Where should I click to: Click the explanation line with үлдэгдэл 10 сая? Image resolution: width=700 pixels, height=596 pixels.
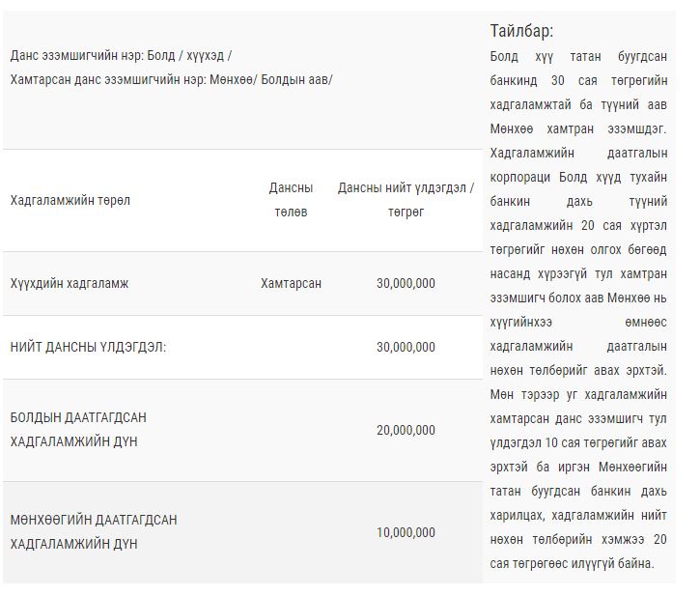click(578, 442)
